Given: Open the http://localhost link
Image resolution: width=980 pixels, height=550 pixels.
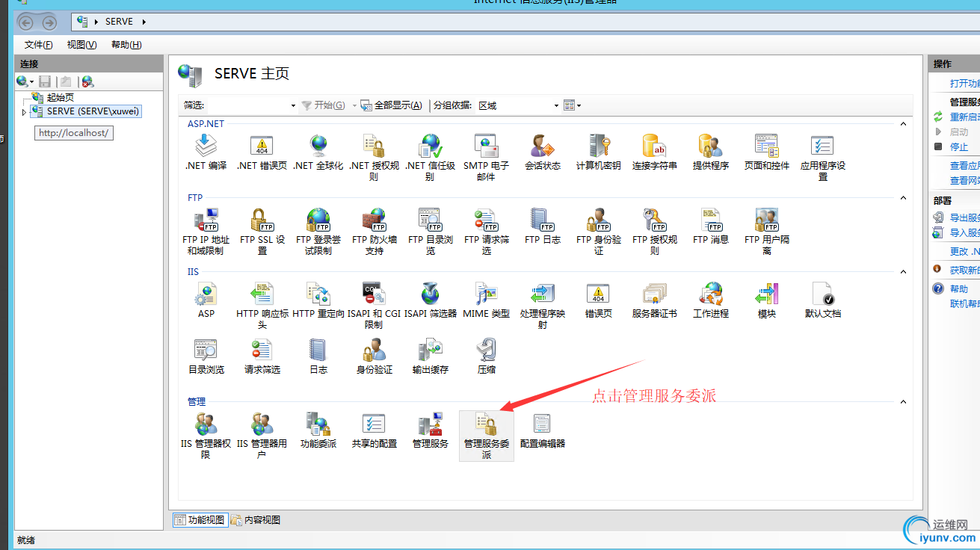Looking at the screenshot, I should pyautogui.click(x=73, y=132).
